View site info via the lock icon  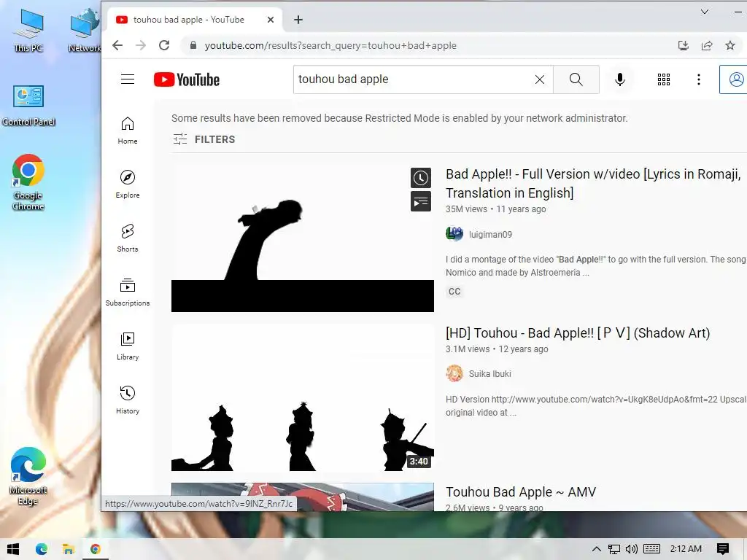tap(193, 45)
